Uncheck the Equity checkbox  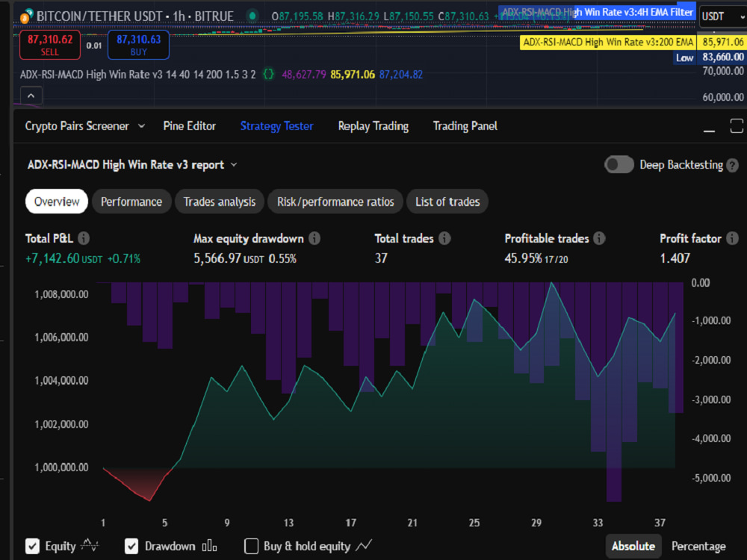pos(32,547)
